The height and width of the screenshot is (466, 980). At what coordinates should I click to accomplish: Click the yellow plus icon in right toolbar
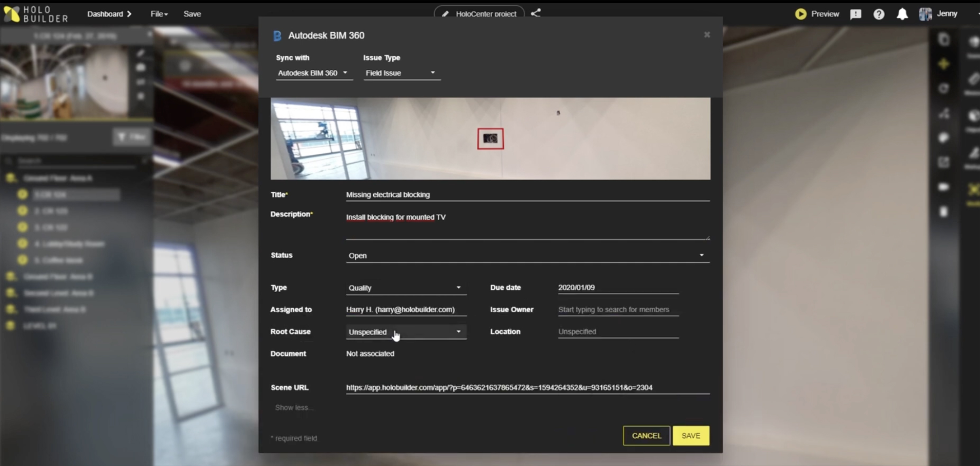pos(944,64)
